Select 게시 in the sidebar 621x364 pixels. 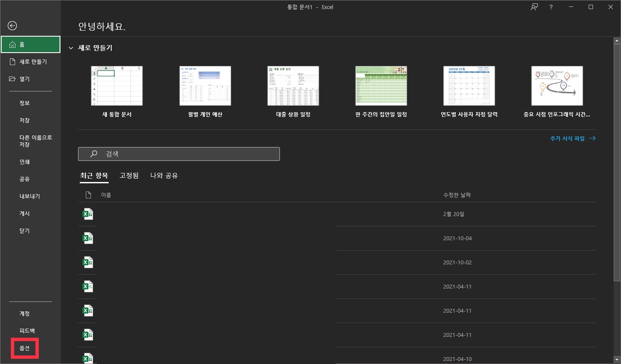point(25,213)
